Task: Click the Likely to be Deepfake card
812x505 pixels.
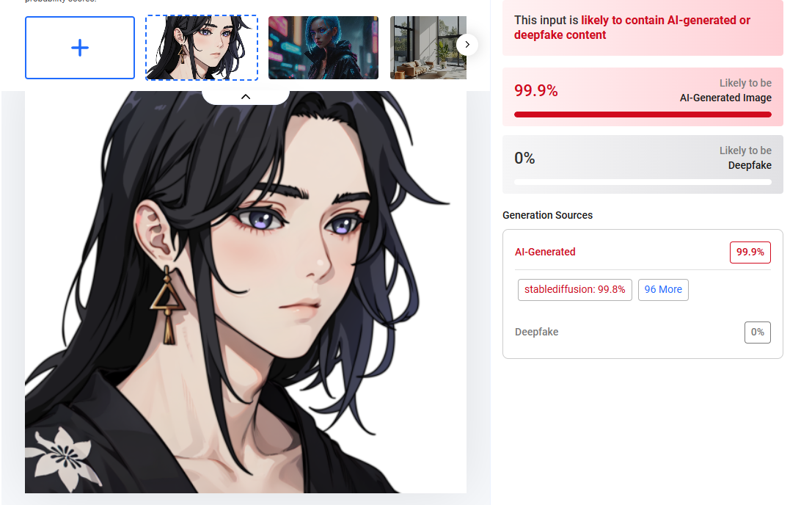Action: click(643, 164)
